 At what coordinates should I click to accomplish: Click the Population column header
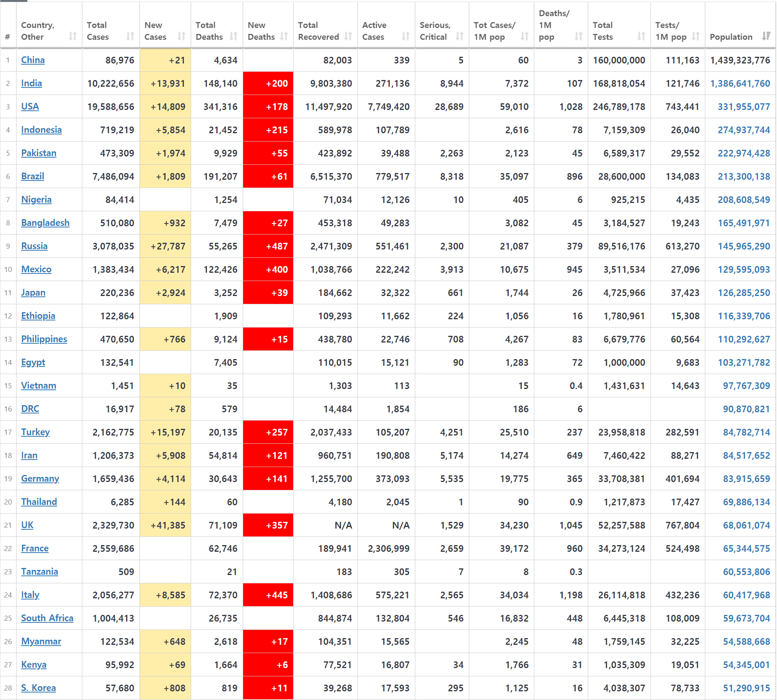pos(731,37)
